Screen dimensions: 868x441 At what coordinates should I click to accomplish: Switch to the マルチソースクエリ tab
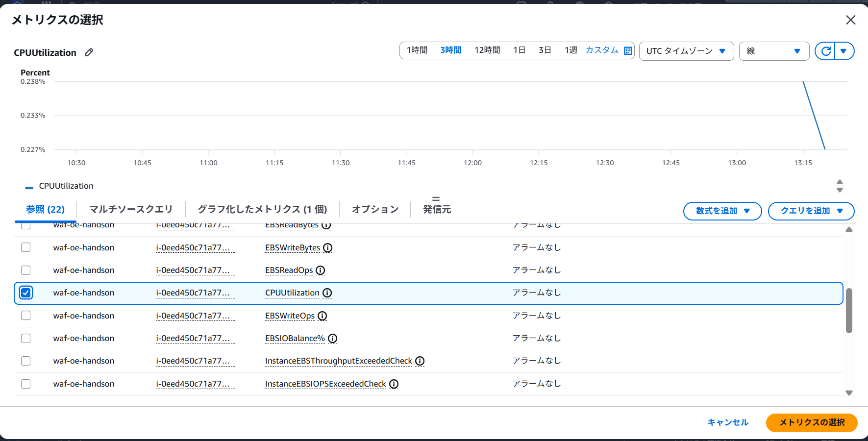point(131,209)
